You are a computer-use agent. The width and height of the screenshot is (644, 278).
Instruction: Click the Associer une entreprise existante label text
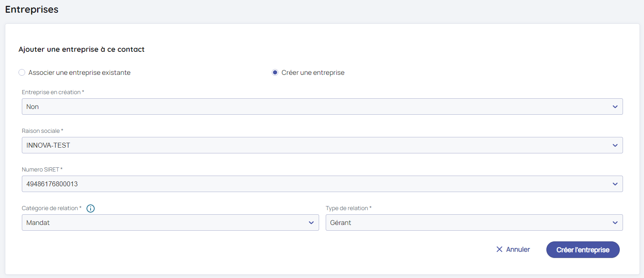79,73
